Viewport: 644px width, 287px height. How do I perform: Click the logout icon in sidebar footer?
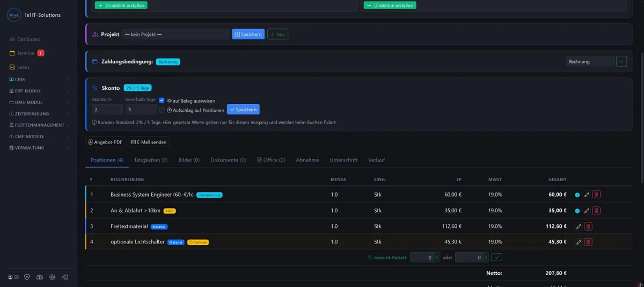point(65,277)
